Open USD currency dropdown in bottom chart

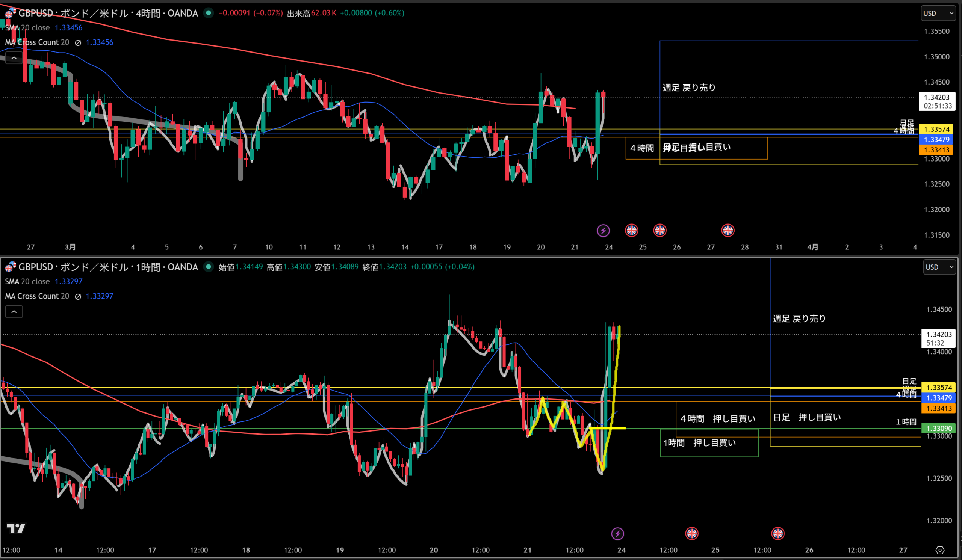(x=939, y=267)
